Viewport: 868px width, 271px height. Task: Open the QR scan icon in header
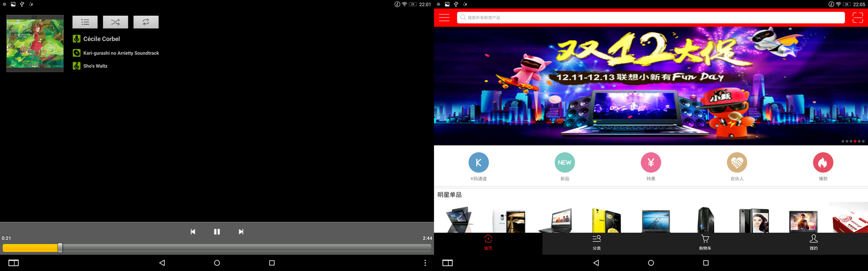(x=858, y=18)
